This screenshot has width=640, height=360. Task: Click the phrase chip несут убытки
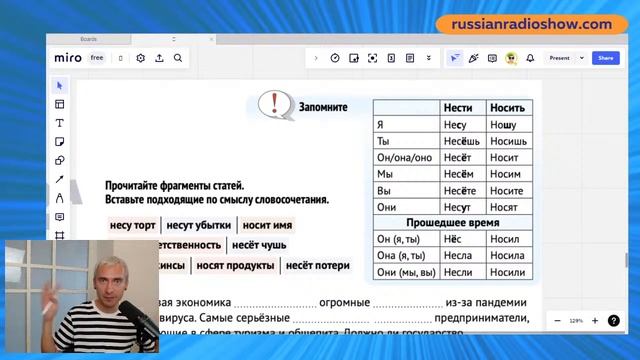pyautogui.click(x=199, y=225)
